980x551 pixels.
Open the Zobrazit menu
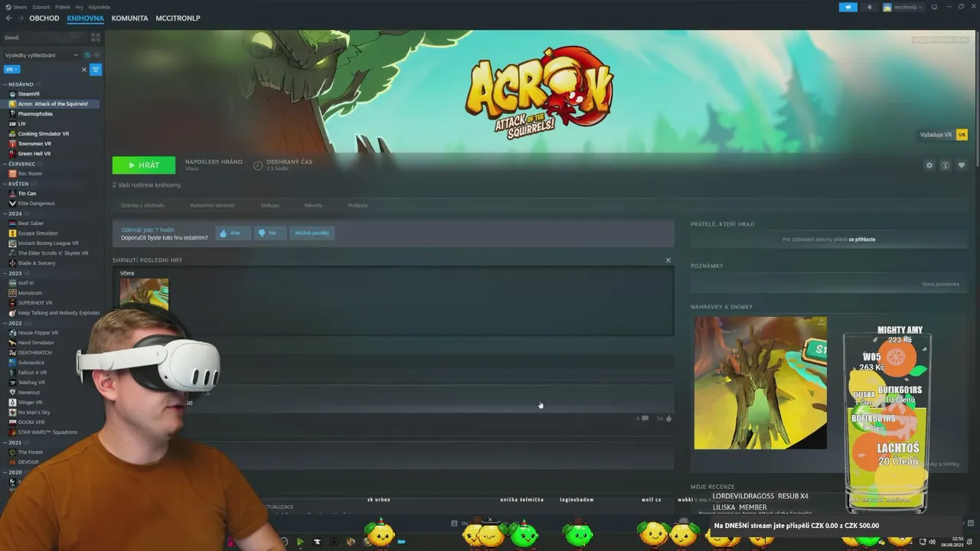(41, 7)
